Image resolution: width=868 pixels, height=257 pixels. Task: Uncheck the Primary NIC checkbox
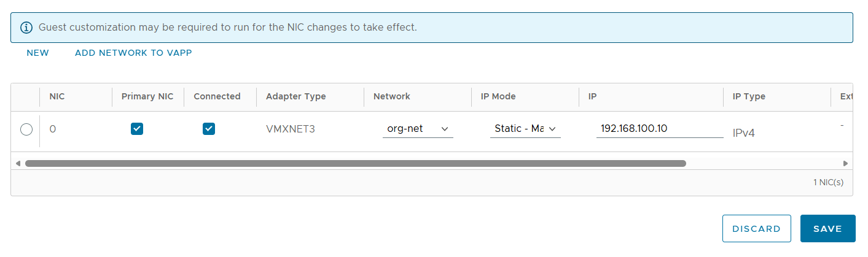pyautogui.click(x=137, y=129)
